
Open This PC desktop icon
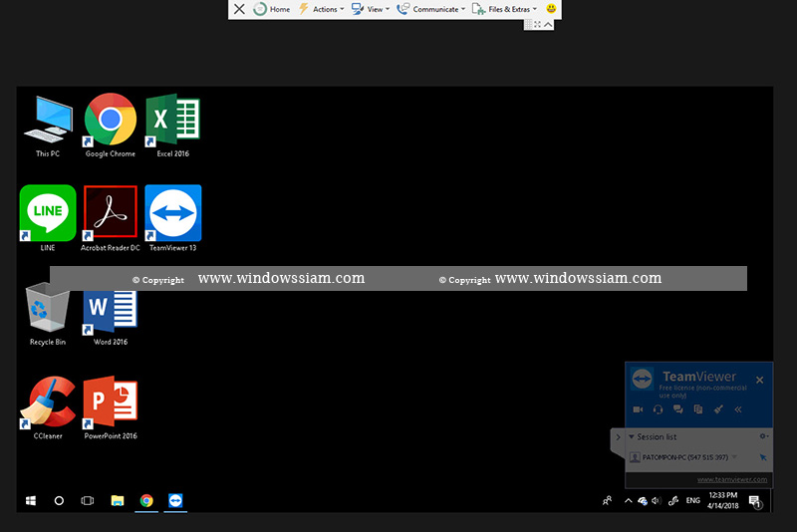tap(48, 128)
